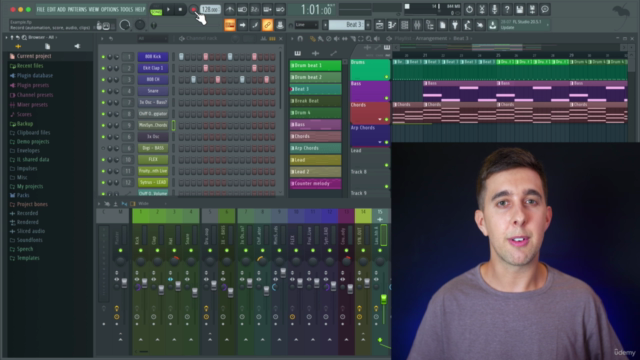The height and width of the screenshot is (360, 640).
Task: Open the VIEW menu
Action: [94, 9]
